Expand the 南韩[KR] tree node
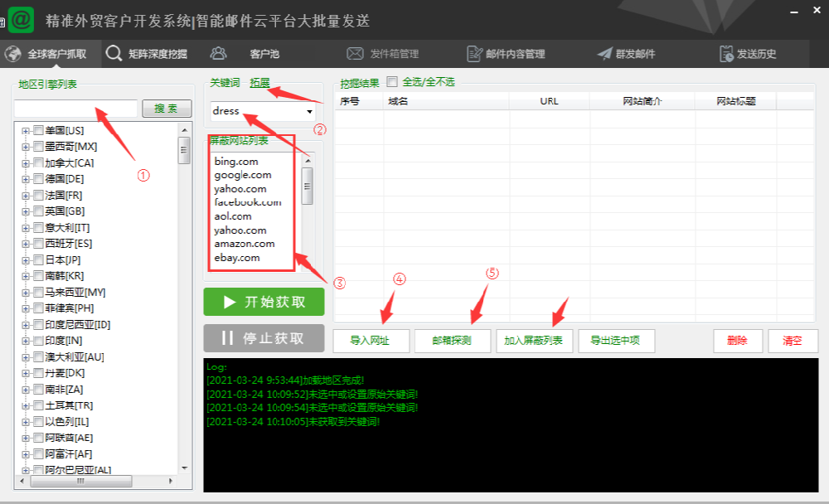 [x=25, y=276]
